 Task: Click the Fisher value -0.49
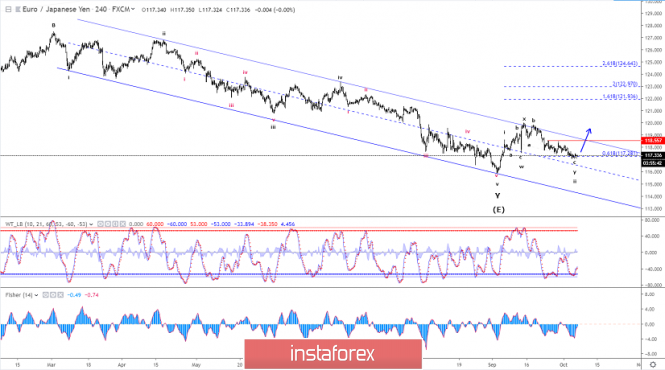tap(75, 295)
